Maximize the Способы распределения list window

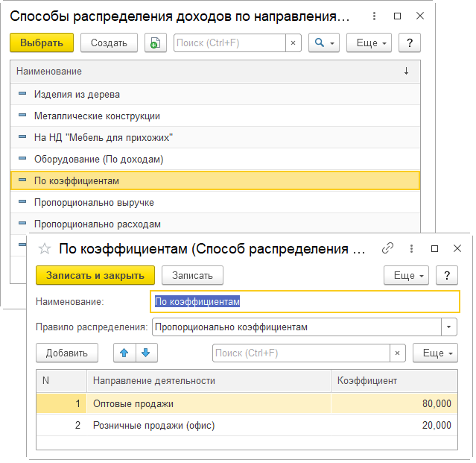(397, 16)
